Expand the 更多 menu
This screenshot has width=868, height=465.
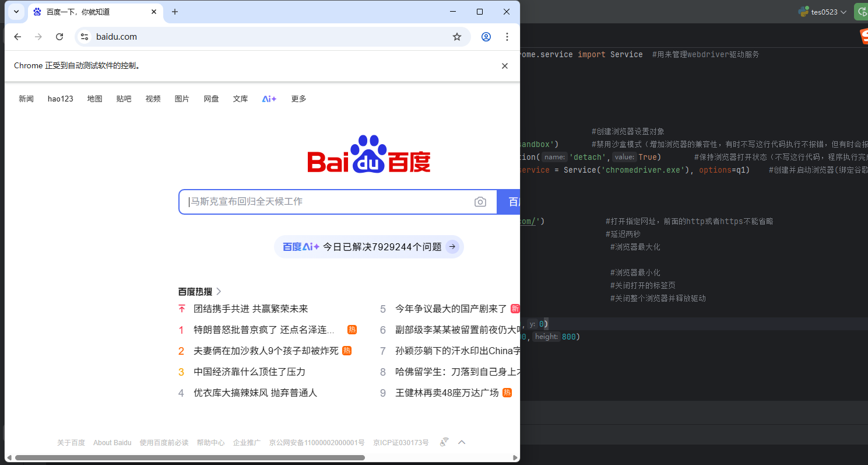pyautogui.click(x=299, y=99)
